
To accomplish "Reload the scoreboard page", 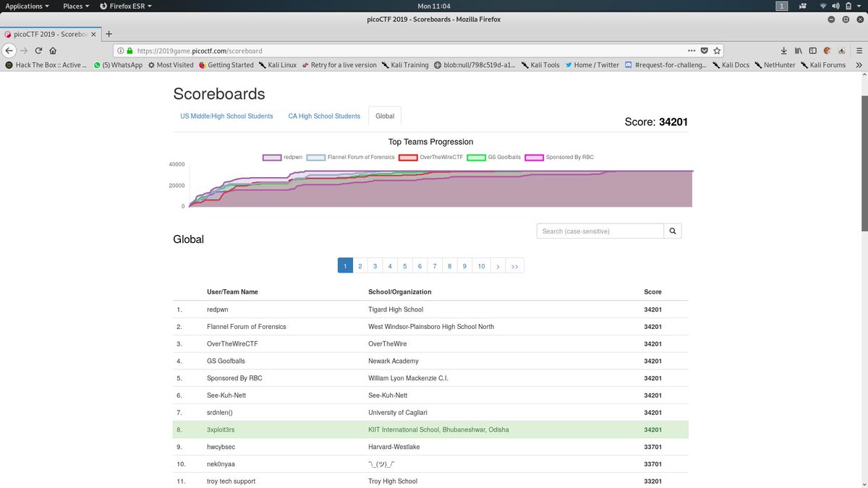I will pos(38,51).
